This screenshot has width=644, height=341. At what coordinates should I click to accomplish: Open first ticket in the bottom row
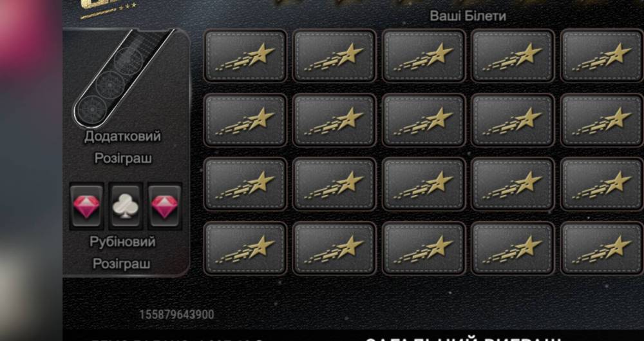coord(245,248)
